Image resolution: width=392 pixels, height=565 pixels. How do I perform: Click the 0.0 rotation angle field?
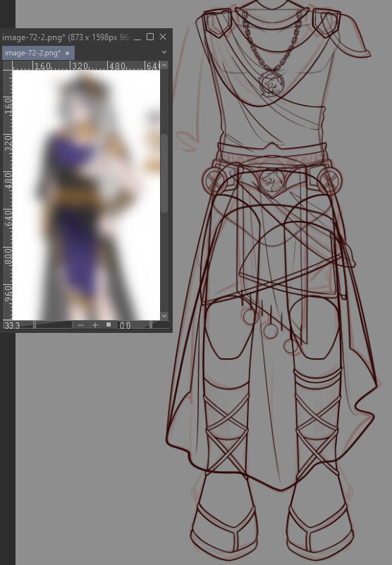(x=133, y=325)
